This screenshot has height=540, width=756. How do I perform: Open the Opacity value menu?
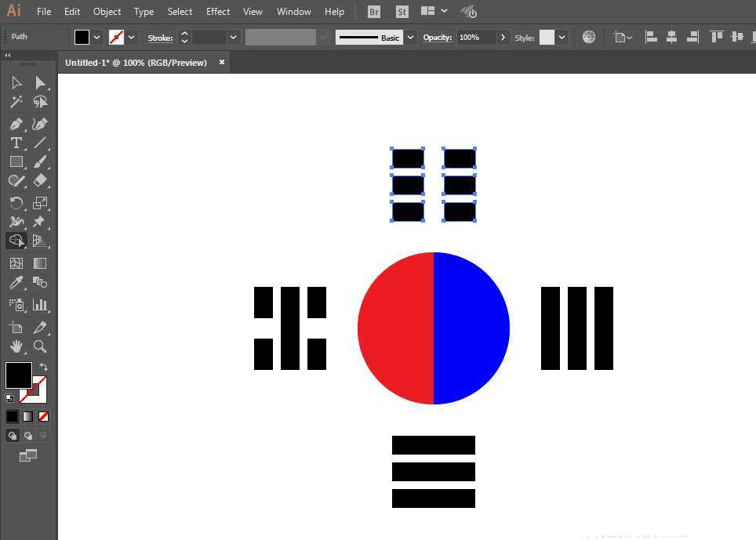tap(503, 37)
